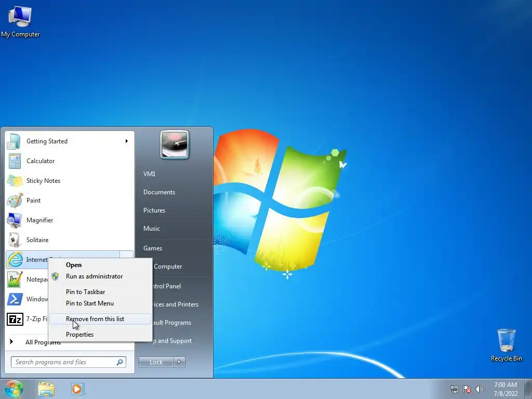
Task: Click the volume speaker tray icon
Action: [480, 389]
